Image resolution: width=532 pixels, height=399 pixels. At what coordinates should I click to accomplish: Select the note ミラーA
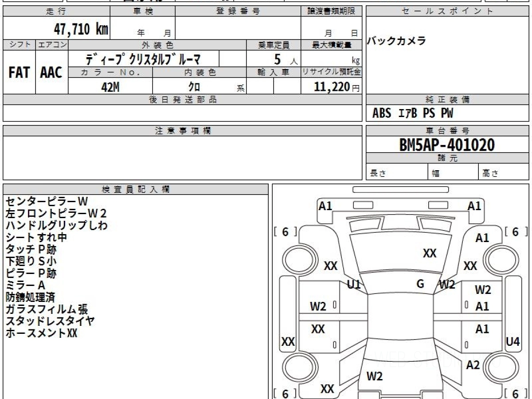click(x=25, y=285)
